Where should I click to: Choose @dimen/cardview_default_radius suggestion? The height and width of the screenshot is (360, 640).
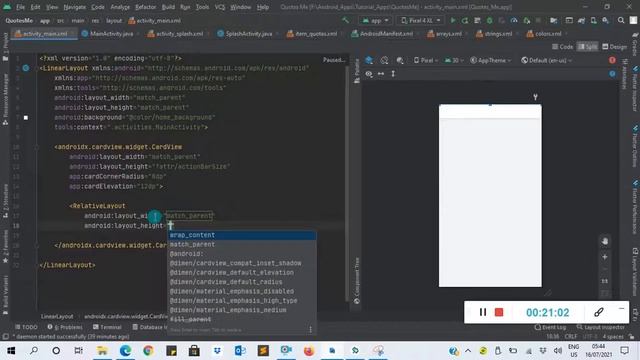click(242, 282)
